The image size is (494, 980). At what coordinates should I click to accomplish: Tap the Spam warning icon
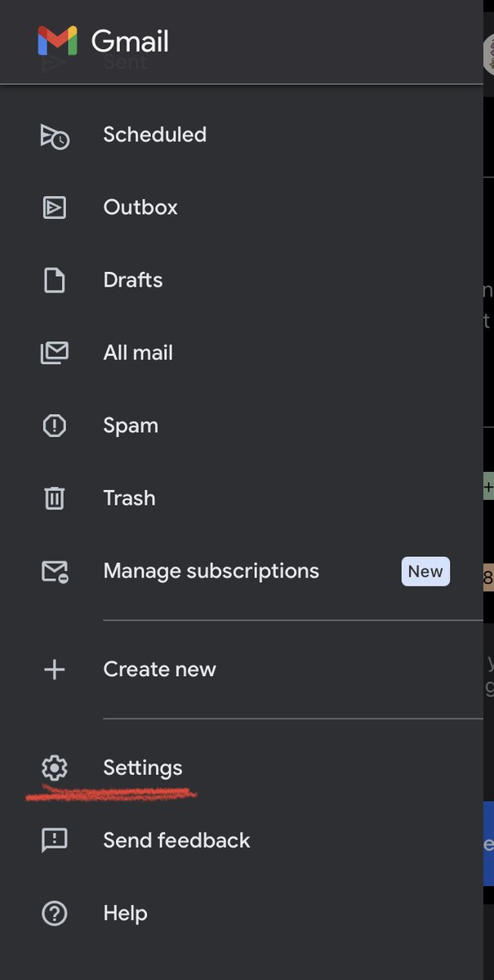point(55,425)
